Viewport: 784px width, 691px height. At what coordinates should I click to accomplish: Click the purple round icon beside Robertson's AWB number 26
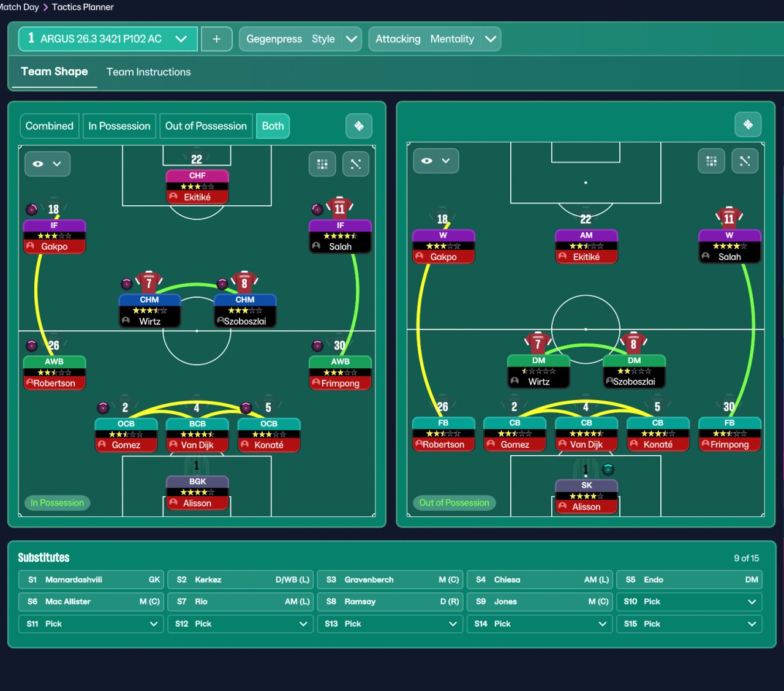tap(31, 345)
